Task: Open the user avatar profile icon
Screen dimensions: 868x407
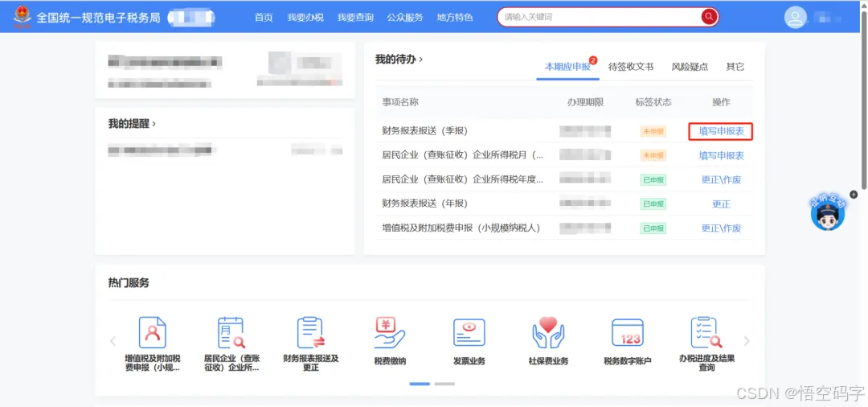Action: pyautogui.click(x=796, y=17)
